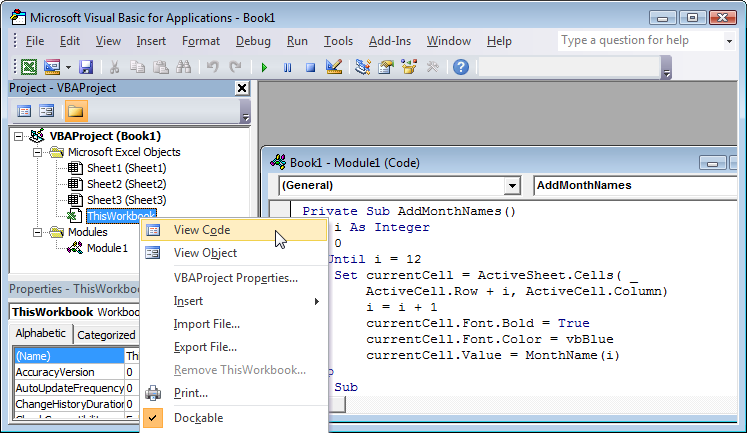747x433 pixels.
Task: Switch to the Alphabetic properties tab
Action: [x=41, y=333]
